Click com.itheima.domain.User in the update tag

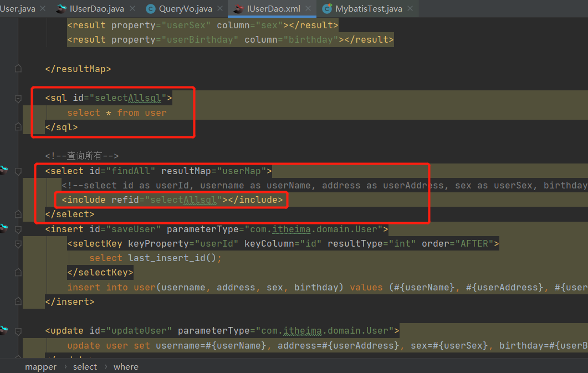pyautogui.click(x=325, y=331)
